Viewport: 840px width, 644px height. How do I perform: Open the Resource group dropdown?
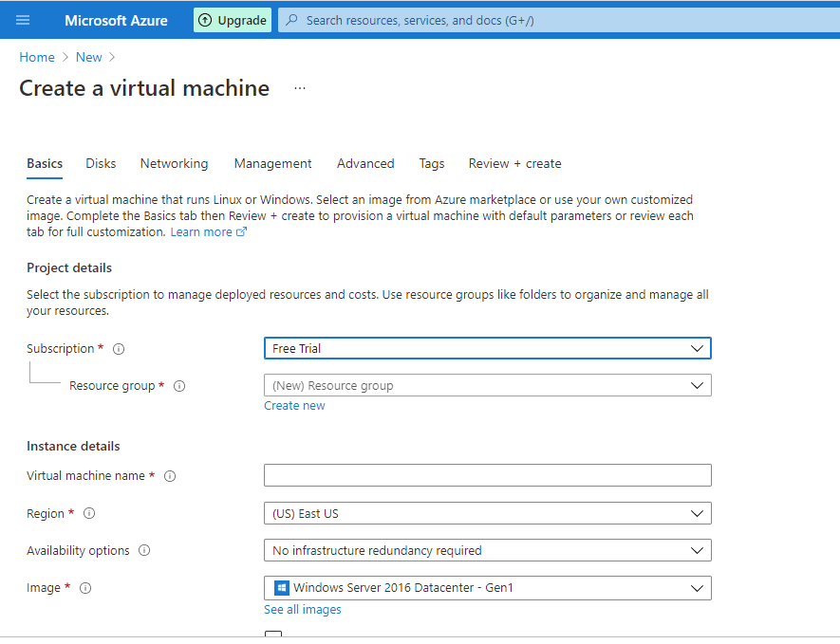488,385
